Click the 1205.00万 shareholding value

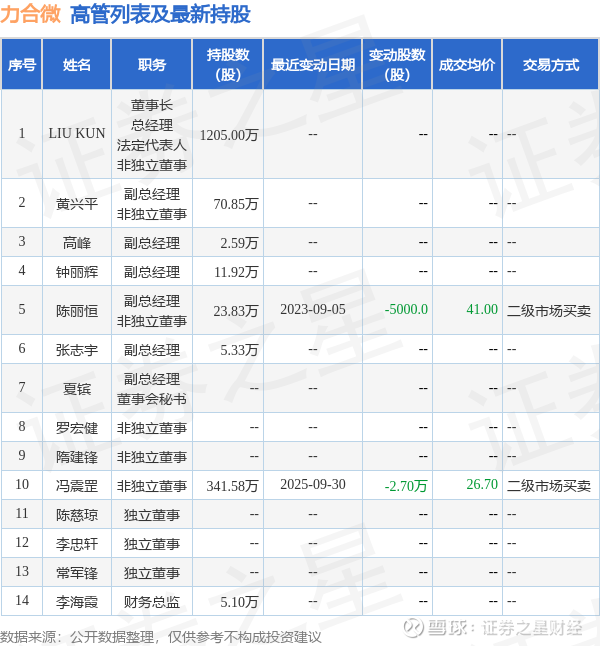pyautogui.click(x=229, y=135)
